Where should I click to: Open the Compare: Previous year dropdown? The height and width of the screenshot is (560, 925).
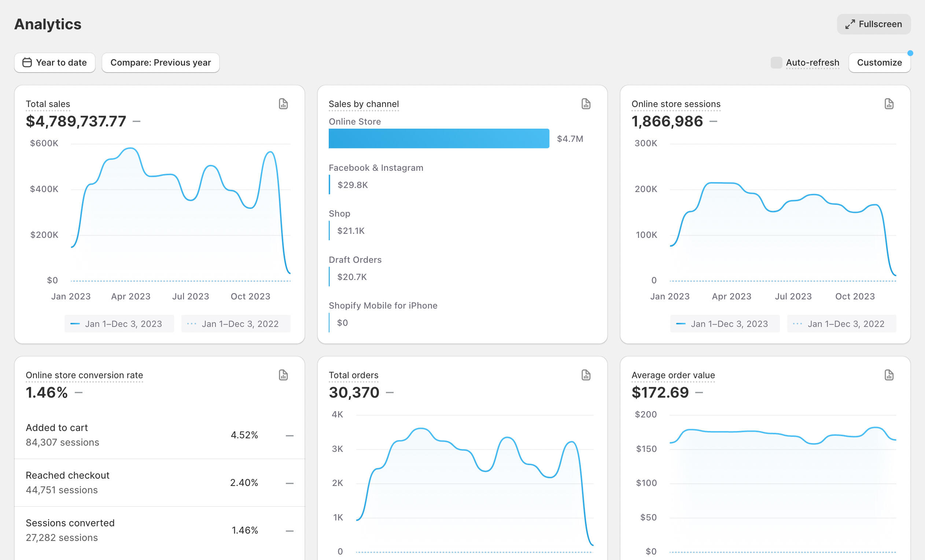[160, 62]
